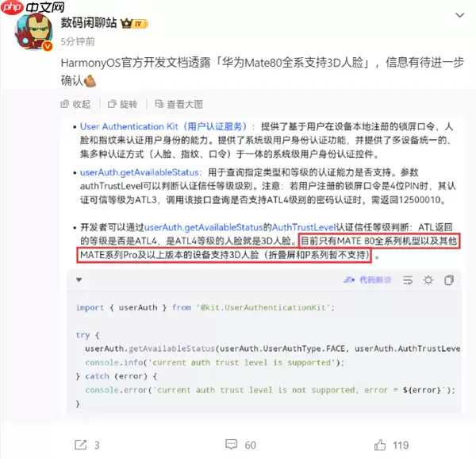Open userAuth.getAvailableStatus bullet link
Image resolution: width=476 pixels, height=459 pixels.
[x=140, y=172]
